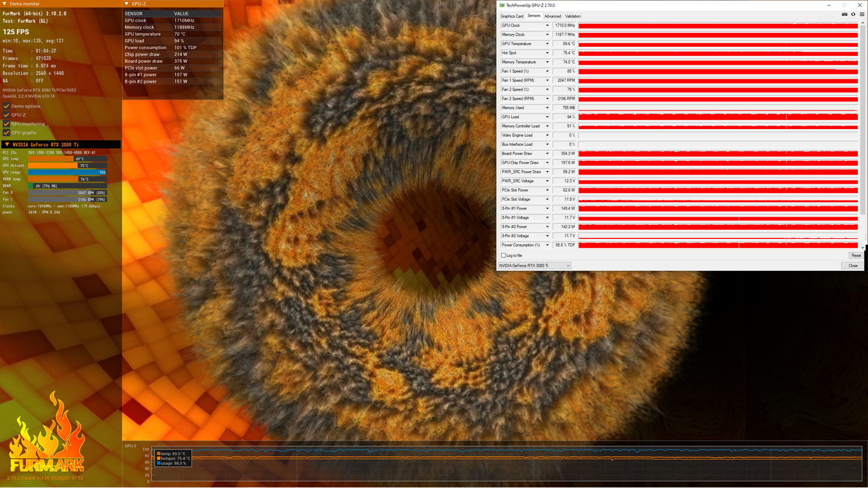
Task: Toggle the GPU monitoring checkbox
Action: pos(6,124)
